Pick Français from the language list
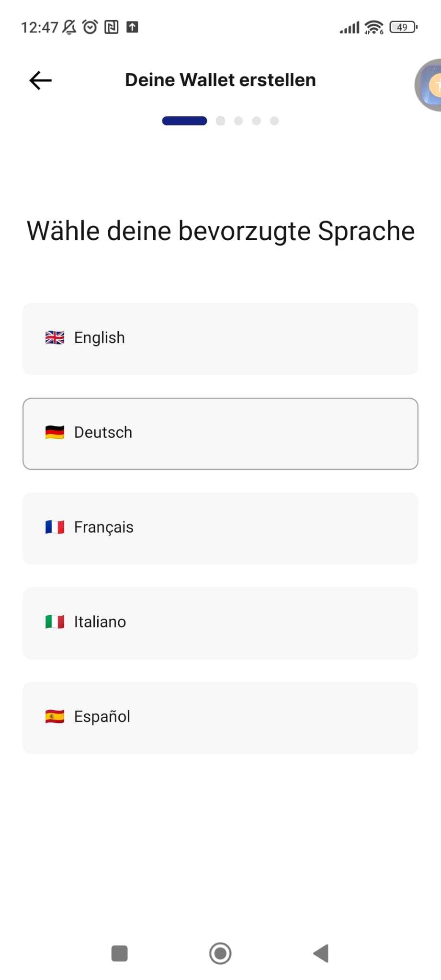Viewport: 441px width, 980px height. 220,528
